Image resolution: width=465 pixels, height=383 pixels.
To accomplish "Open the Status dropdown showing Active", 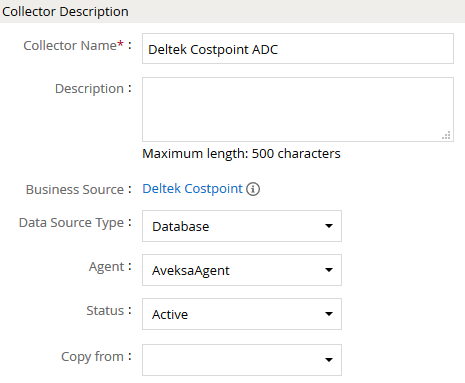I will click(x=242, y=314).
